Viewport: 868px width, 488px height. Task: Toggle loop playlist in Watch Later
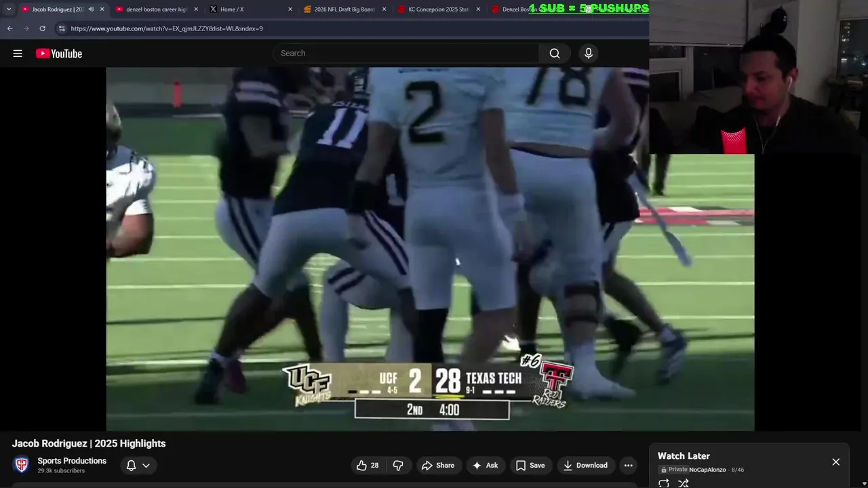(x=664, y=483)
